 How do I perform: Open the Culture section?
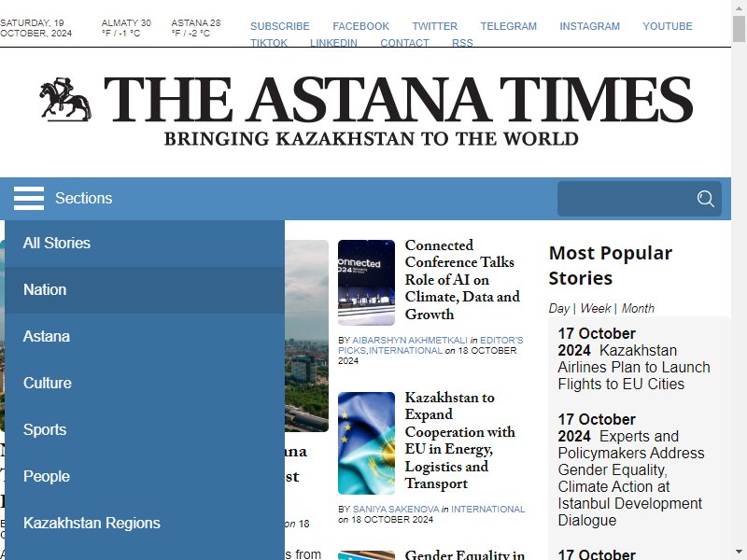coord(145,383)
